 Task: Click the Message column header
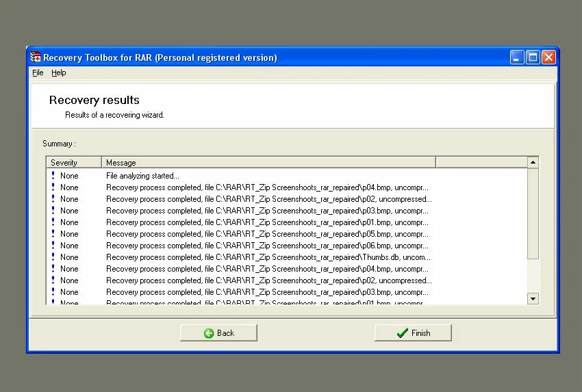point(268,162)
